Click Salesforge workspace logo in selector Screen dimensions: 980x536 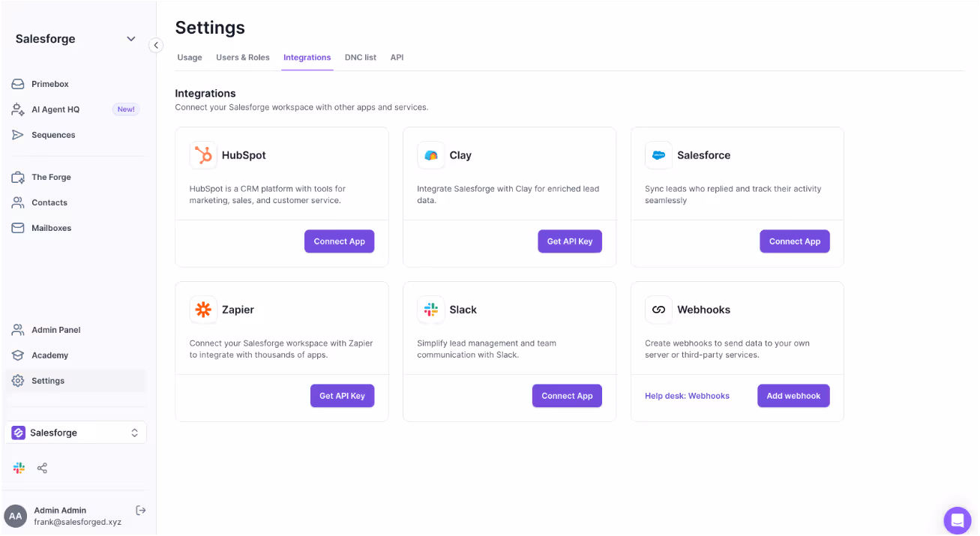click(x=18, y=433)
